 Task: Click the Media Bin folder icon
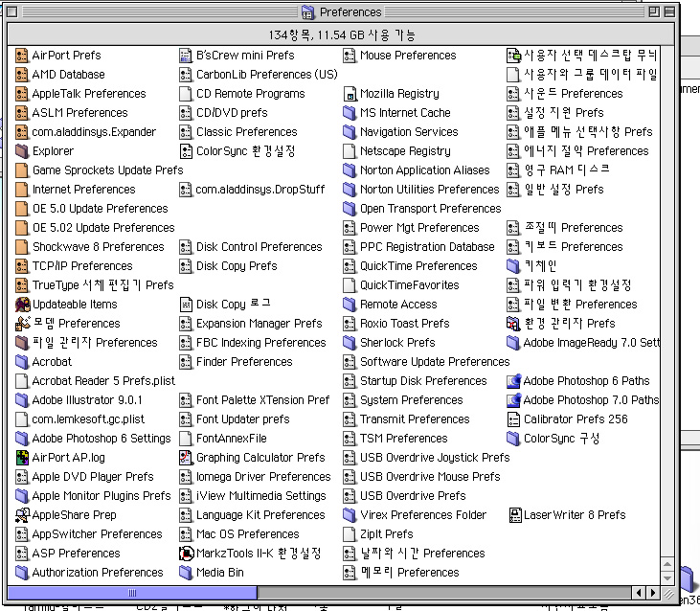coord(187,573)
